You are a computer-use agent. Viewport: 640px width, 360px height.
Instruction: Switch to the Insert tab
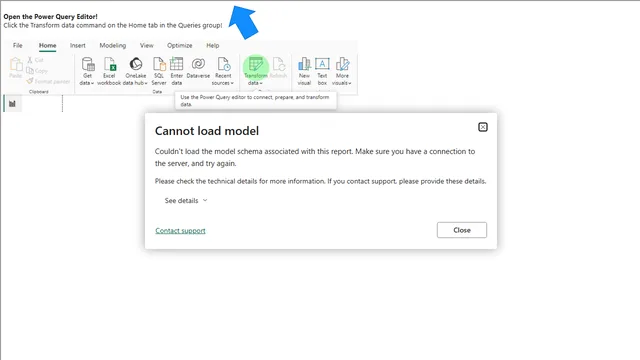[x=78, y=45]
